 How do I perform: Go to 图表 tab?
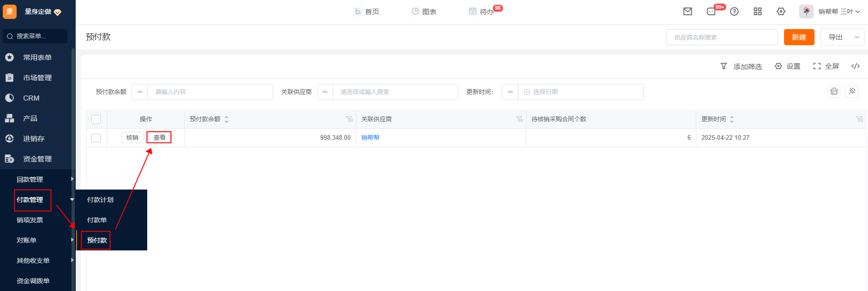[x=424, y=12]
